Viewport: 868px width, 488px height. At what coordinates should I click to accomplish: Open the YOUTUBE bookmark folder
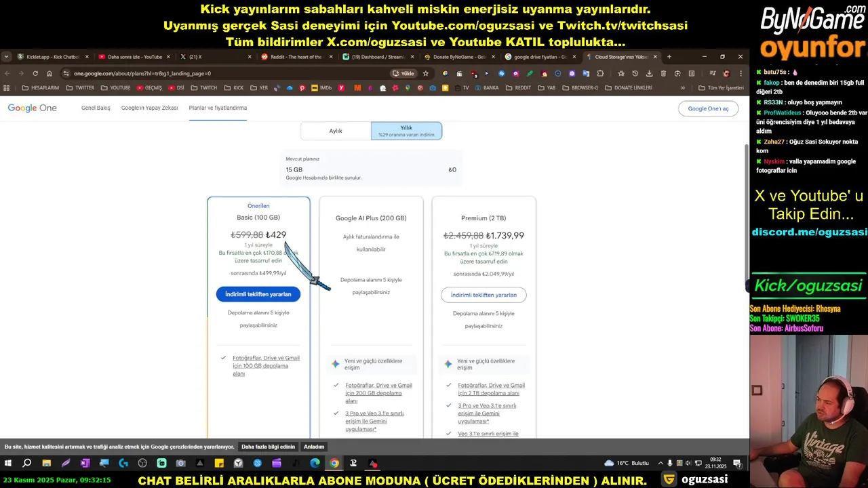click(x=116, y=87)
